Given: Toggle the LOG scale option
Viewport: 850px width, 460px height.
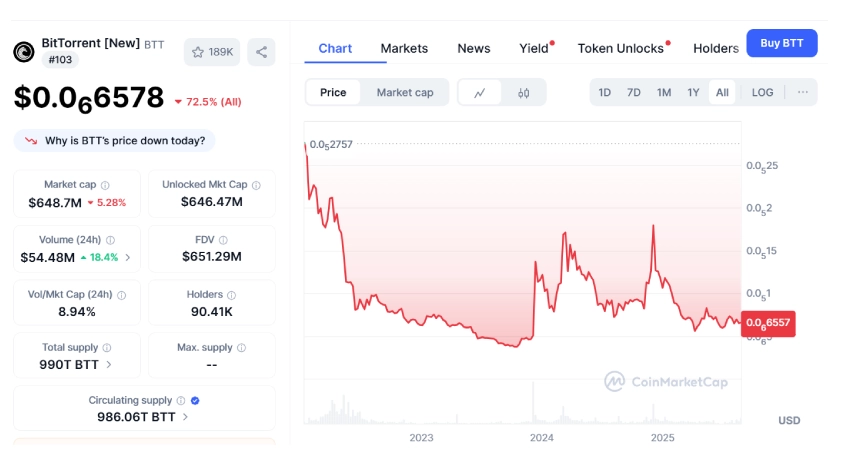Looking at the screenshot, I should (762, 92).
